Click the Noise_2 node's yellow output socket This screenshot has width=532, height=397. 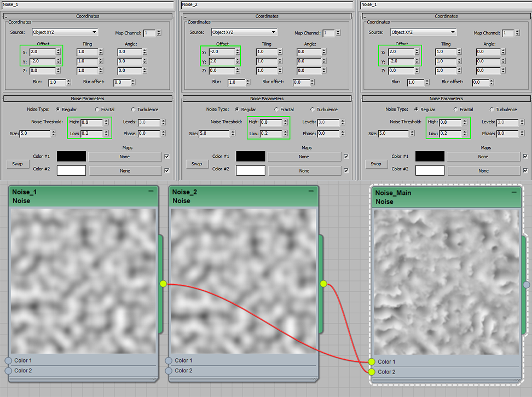(323, 284)
